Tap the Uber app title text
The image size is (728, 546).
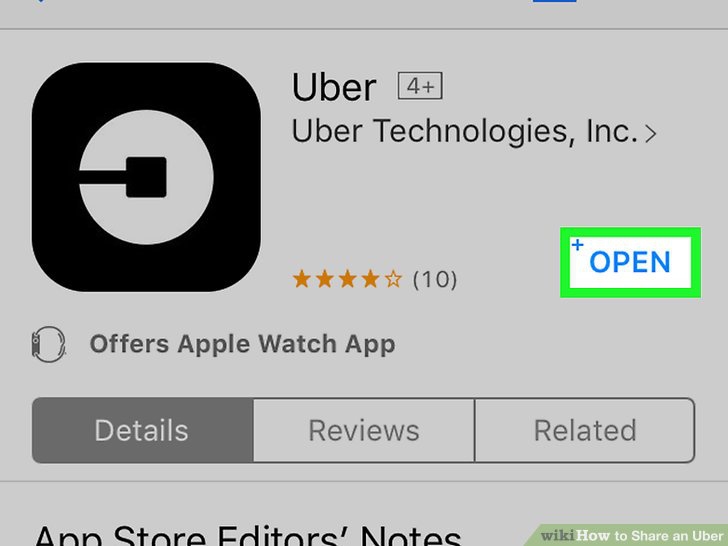click(x=334, y=87)
